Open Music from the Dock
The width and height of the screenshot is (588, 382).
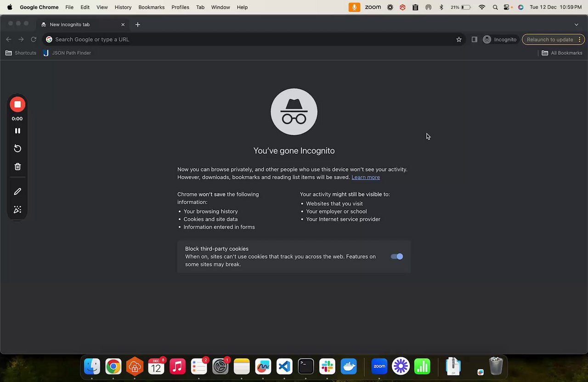tap(177, 366)
